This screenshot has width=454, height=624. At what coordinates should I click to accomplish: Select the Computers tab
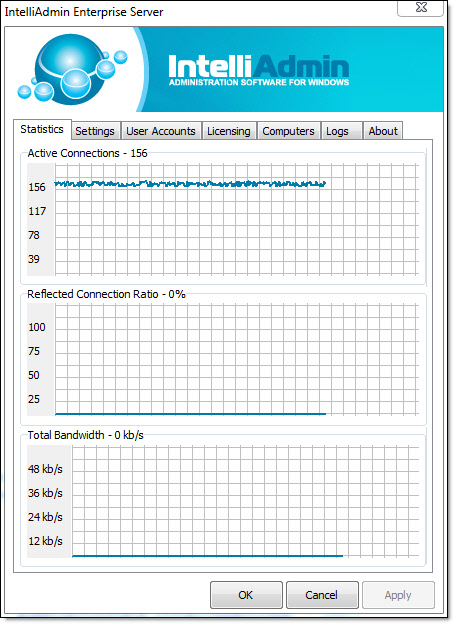point(288,131)
